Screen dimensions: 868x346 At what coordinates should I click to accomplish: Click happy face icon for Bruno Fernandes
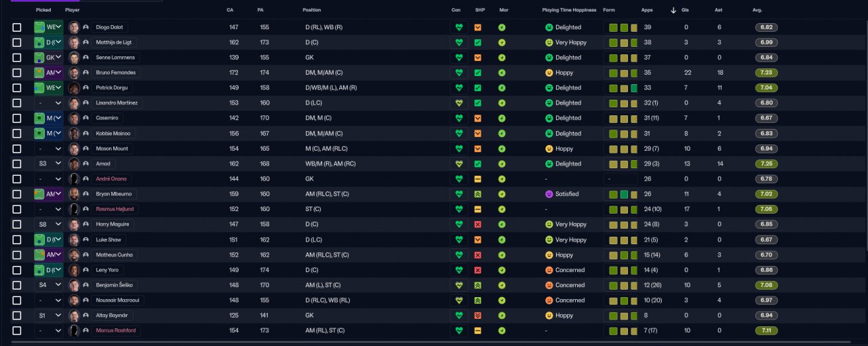(549, 73)
